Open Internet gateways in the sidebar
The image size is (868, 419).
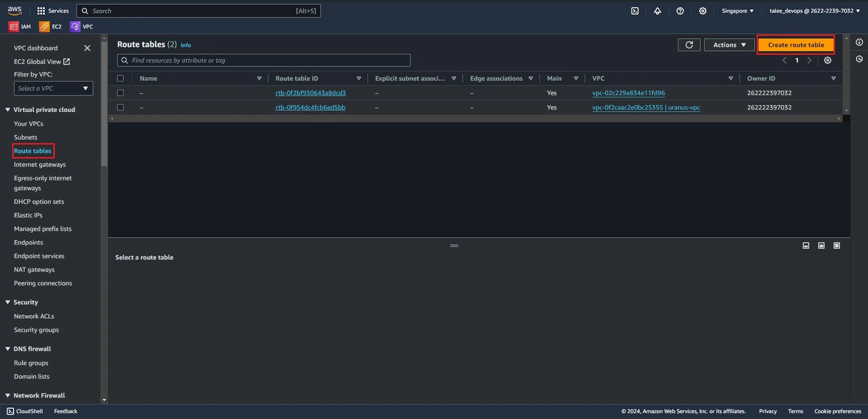click(x=40, y=164)
